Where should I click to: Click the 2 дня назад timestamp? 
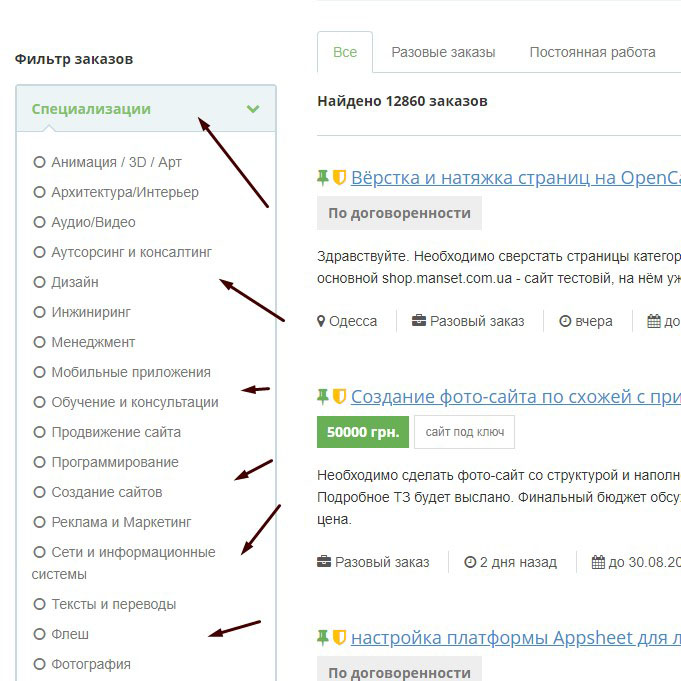coord(518,562)
